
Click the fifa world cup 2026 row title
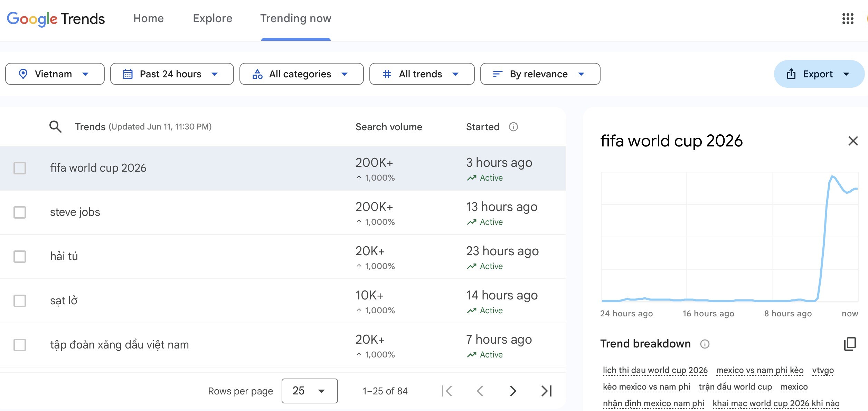(x=98, y=168)
